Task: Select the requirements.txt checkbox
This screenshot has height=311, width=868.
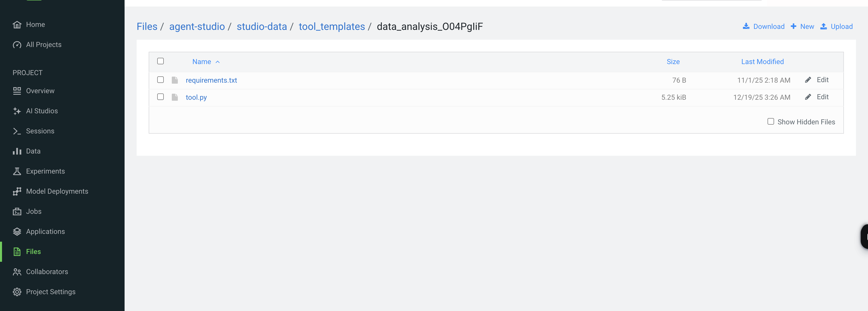Action: pos(160,80)
